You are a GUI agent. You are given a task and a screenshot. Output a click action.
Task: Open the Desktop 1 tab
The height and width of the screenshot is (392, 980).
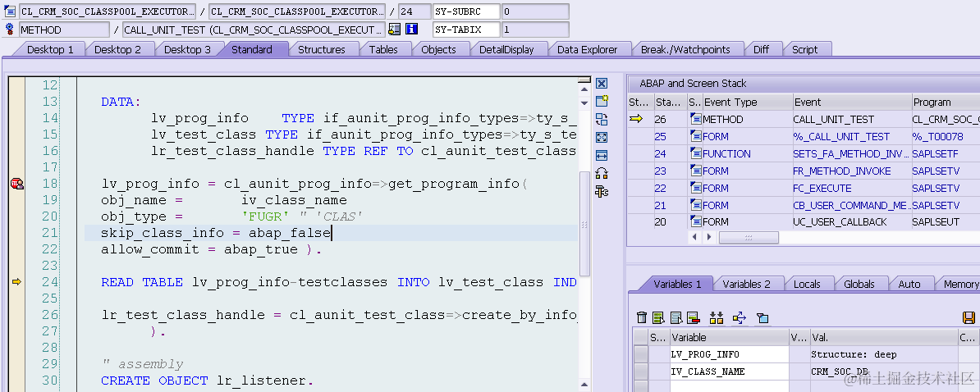click(50, 49)
